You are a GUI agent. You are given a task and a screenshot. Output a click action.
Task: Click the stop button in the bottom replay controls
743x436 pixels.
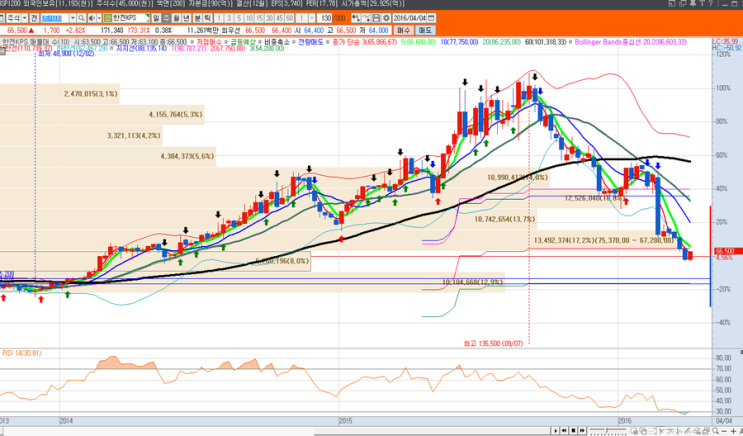point(573,430)
